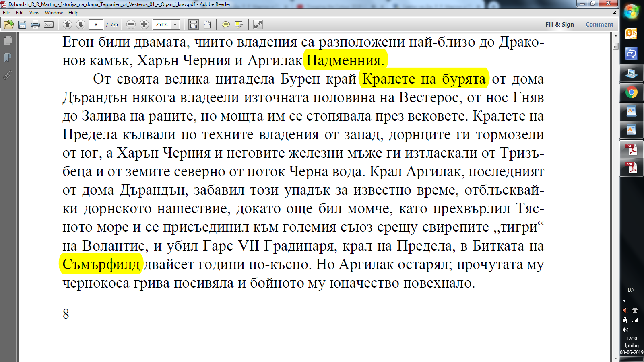644x362 pixels.
Task: Click the total pages label 735
Action: point(114,25)
